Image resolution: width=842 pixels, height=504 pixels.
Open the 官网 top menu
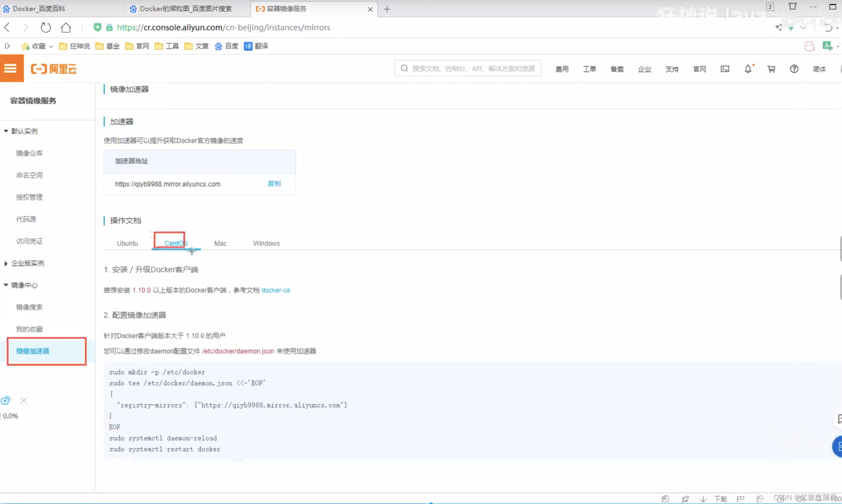click(x=699, y=69)
